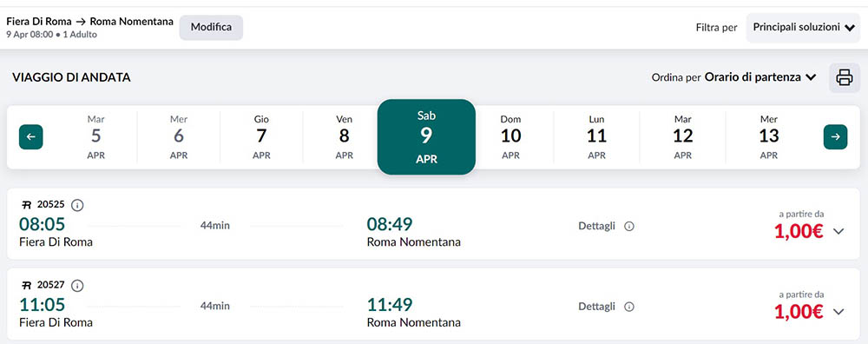The width and height of the screenshot is (868, 344).
Task: Select Mar 5 Apr date tab
Action: pyautogui.click(x=95, y=137)
